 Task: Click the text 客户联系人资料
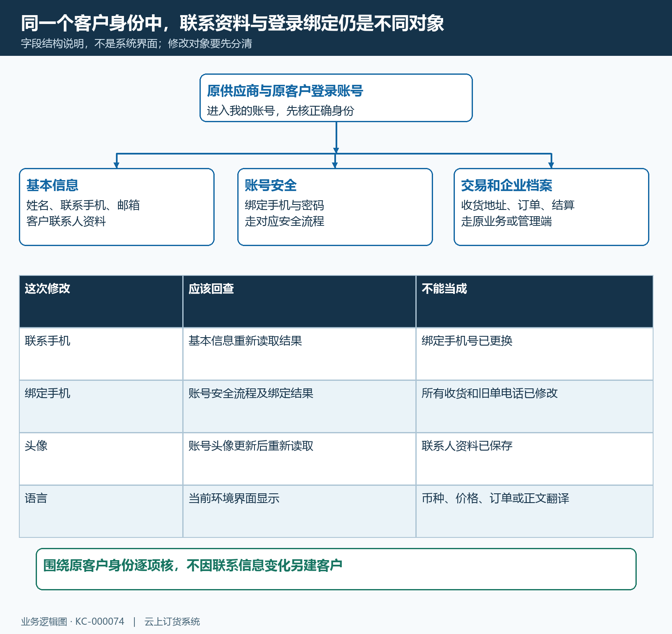[x=66, y=221]
